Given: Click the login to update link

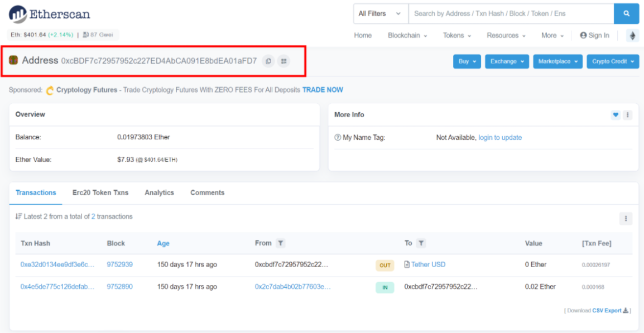Looking at the screenshot, I should coord(500,138).
